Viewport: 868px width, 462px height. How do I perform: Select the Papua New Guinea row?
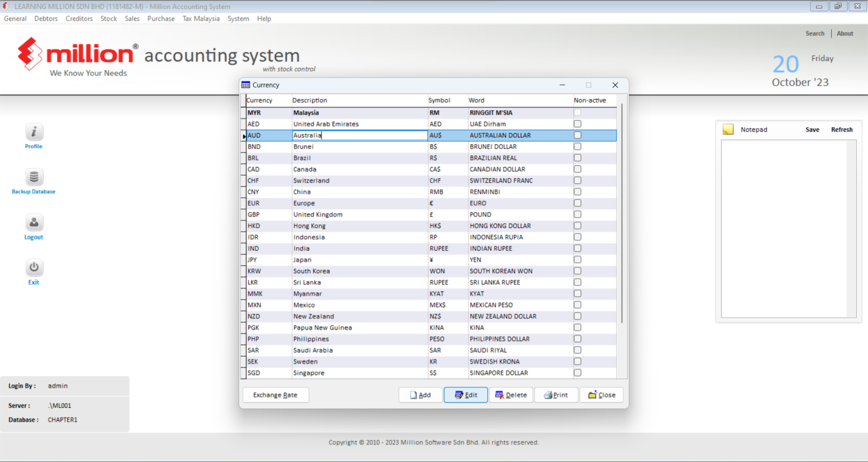(431, 327)
